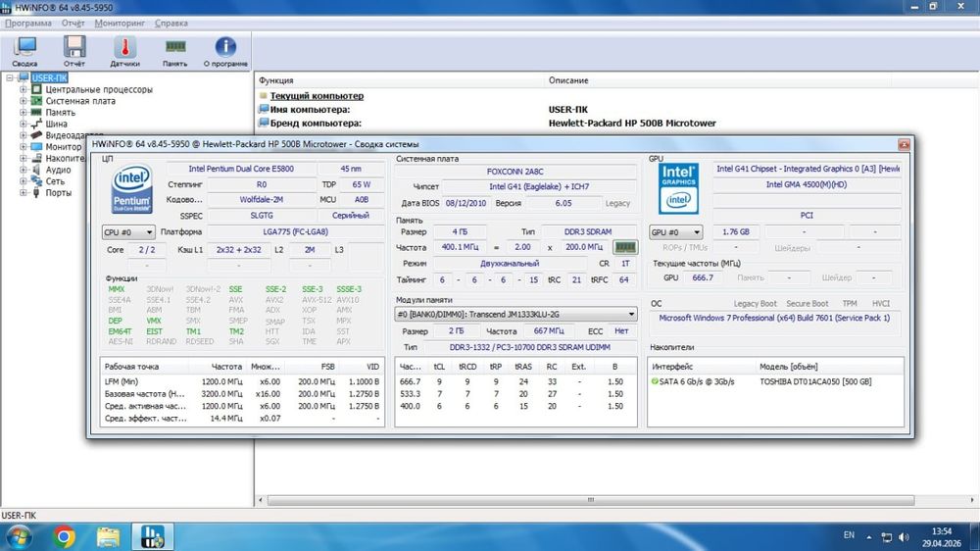This screenshot has height=551, width=980.
Task: Click the Центральные процессоры tree icon
Action: (x=37, y=89)
